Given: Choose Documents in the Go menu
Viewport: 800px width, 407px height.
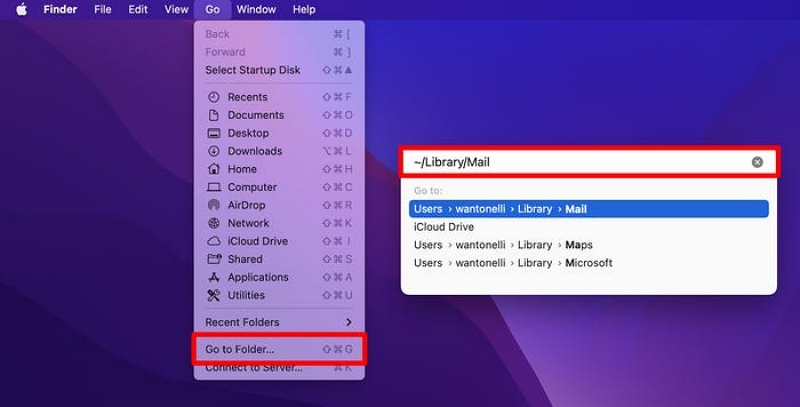Looking at the screenshot, I should tap(279, 115).
